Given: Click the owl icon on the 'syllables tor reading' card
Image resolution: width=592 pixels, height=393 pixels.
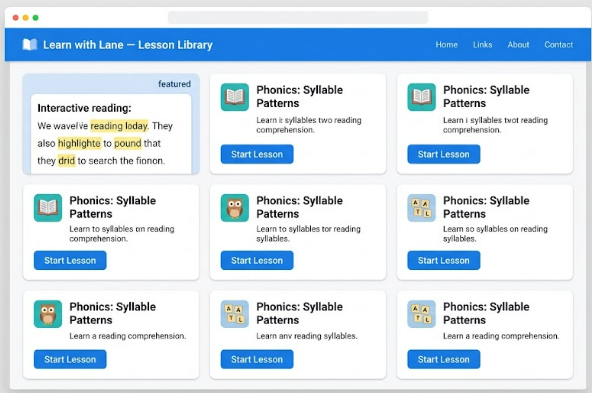Looking at the screenshot, I should click(235, 208).
